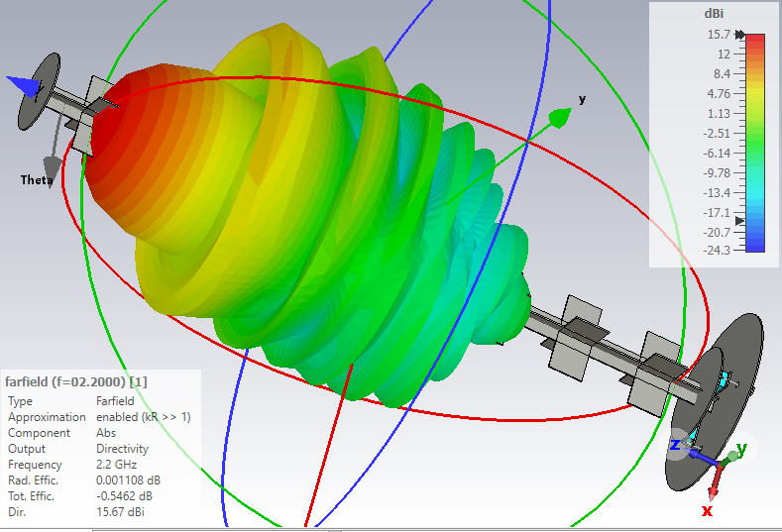This screenshot has height=532, width=782.
Task: Click the '15.7' legend value
Action: point(719,35)
